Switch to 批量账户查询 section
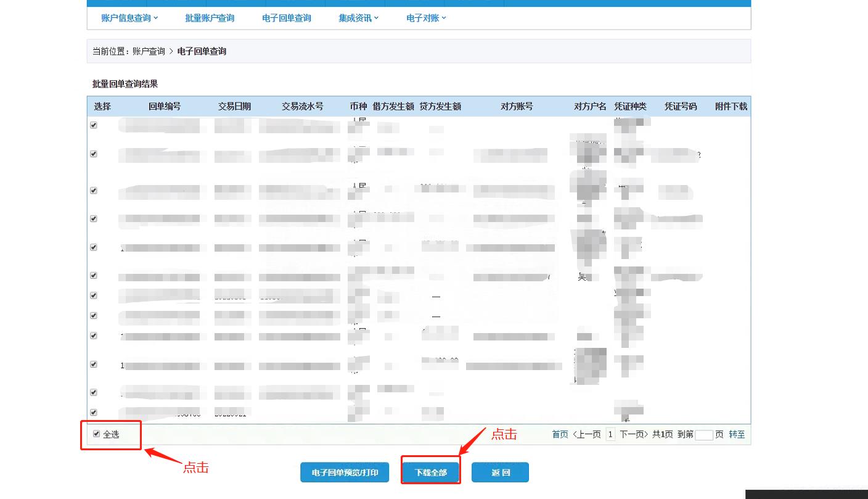 210,18
